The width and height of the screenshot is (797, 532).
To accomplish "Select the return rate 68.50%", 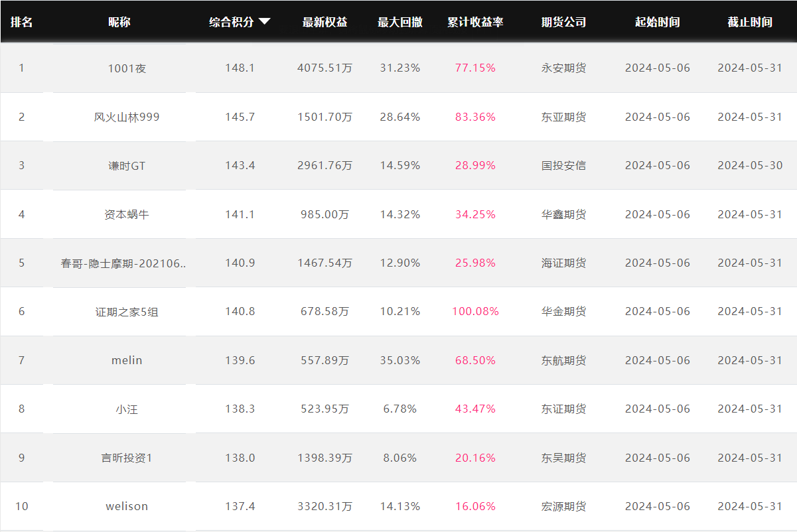I will [475, 360].
